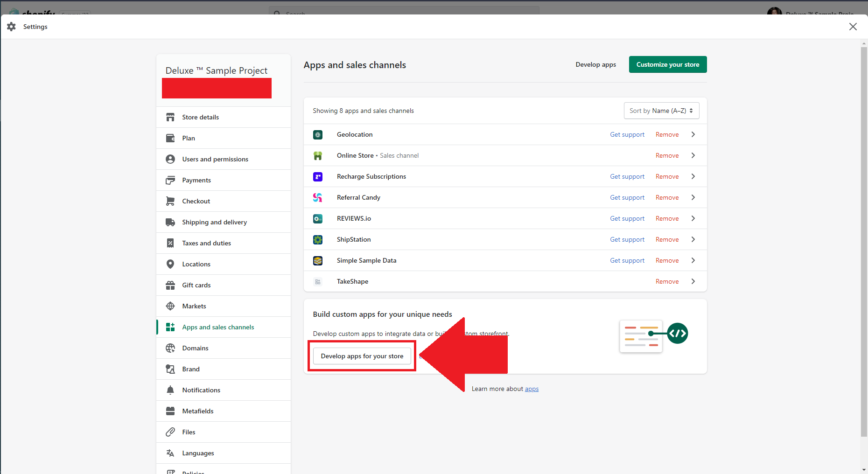Click the Develop apps link at top
Viewport: 868px width, 474px height.
595,64
